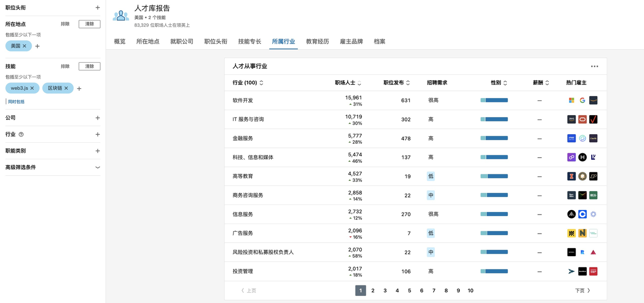Click the yellow N logo in 广告服务 row
The image size is (644, 303).
pos(582,233)
